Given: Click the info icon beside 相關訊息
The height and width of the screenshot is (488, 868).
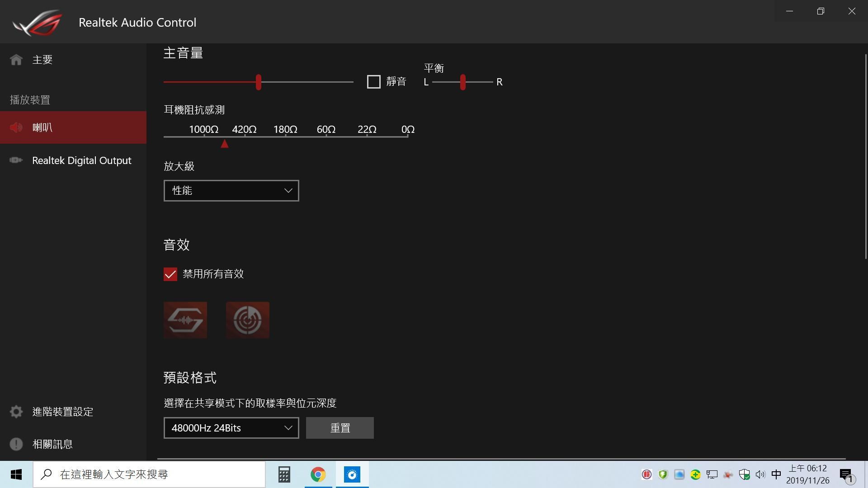Looking at the screenshot, I should coord(16,444).
